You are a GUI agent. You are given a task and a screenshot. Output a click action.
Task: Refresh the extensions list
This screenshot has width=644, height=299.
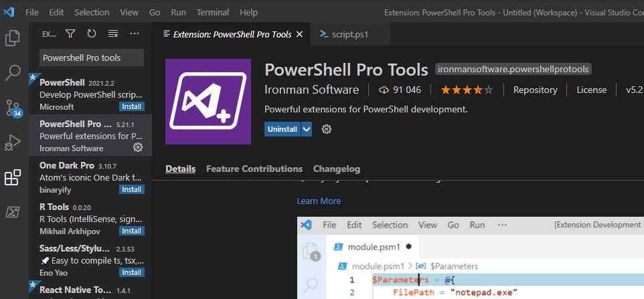[x=92, y=34]
